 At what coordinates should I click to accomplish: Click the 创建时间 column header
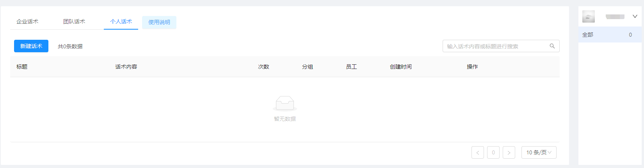(401, 67)
